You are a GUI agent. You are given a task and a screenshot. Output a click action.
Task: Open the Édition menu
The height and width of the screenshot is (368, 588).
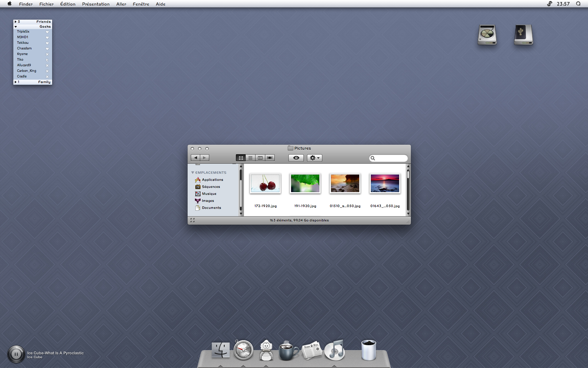[x=68, y=4]
